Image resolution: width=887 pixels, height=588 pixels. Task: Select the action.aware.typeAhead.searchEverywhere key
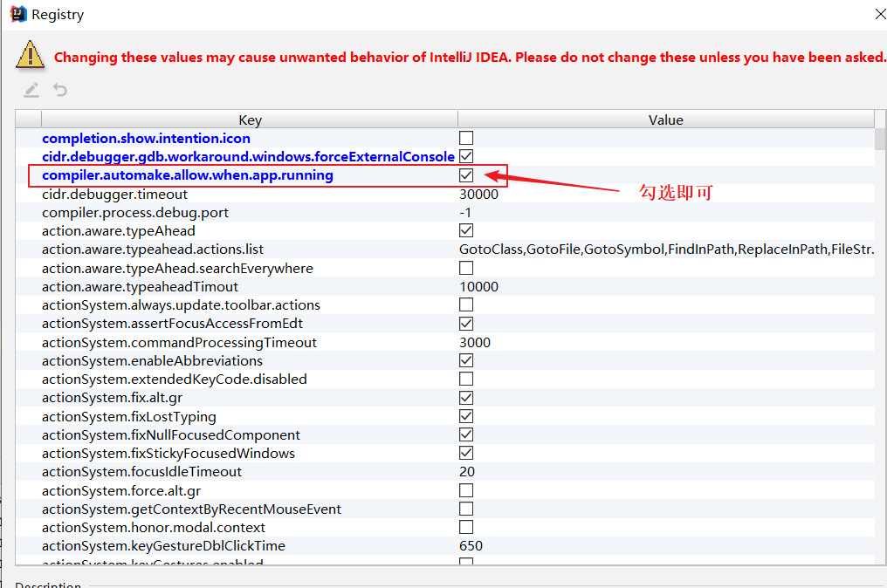[x=177, y=268]
